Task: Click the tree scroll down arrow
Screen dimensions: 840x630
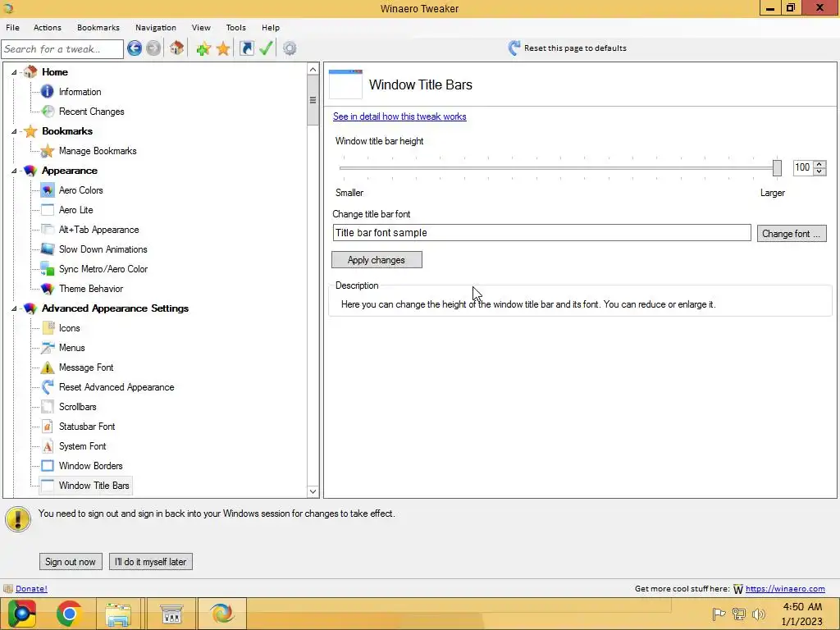Action: tap(313, 491)
